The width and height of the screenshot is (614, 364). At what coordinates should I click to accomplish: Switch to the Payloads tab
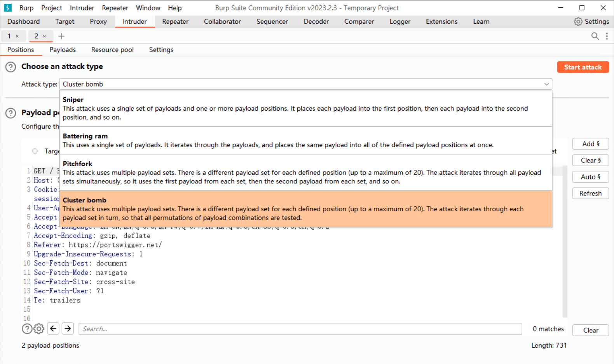(x=63, y=50)
